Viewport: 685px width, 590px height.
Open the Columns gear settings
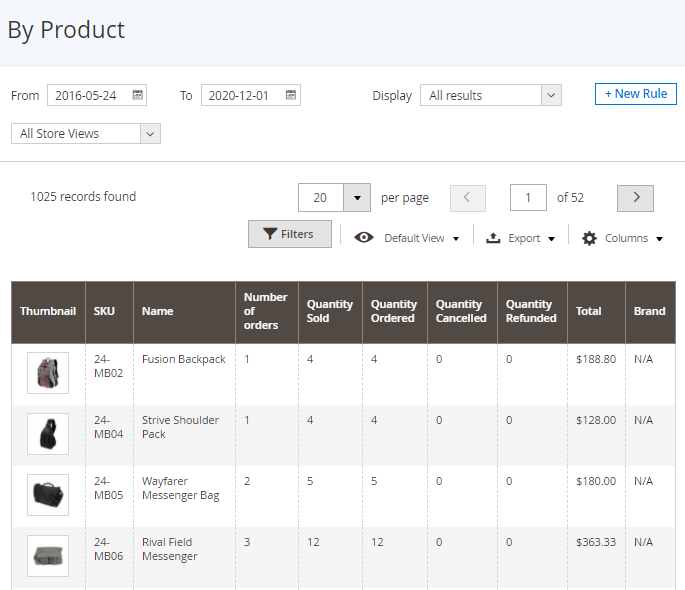click(x=621, y=238)
